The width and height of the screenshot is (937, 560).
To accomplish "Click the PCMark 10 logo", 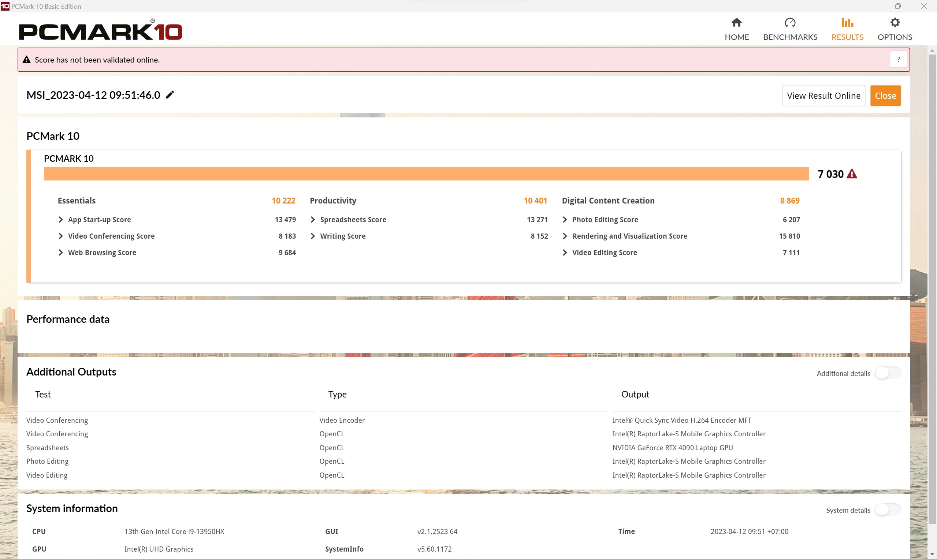I will point(100,30).
